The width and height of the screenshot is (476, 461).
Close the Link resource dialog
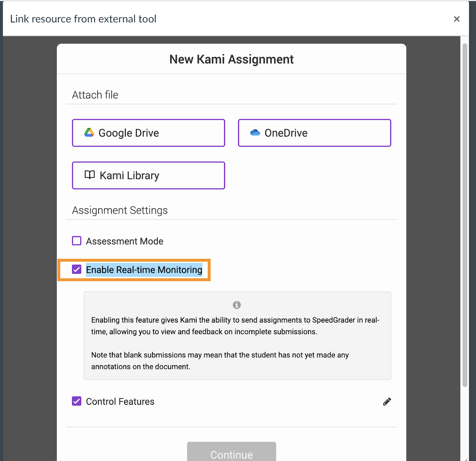(457, 19)
